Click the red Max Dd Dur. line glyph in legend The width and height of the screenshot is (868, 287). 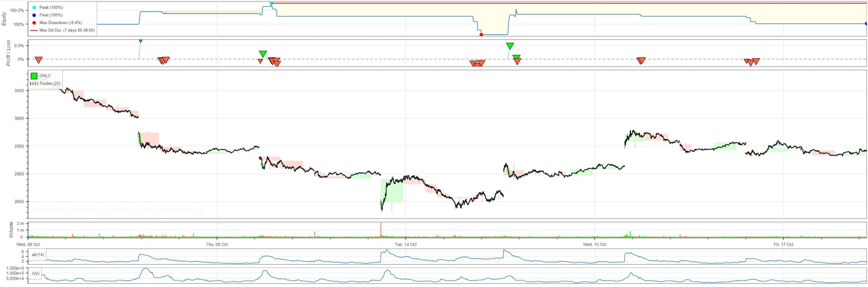[x=34, y=30]
